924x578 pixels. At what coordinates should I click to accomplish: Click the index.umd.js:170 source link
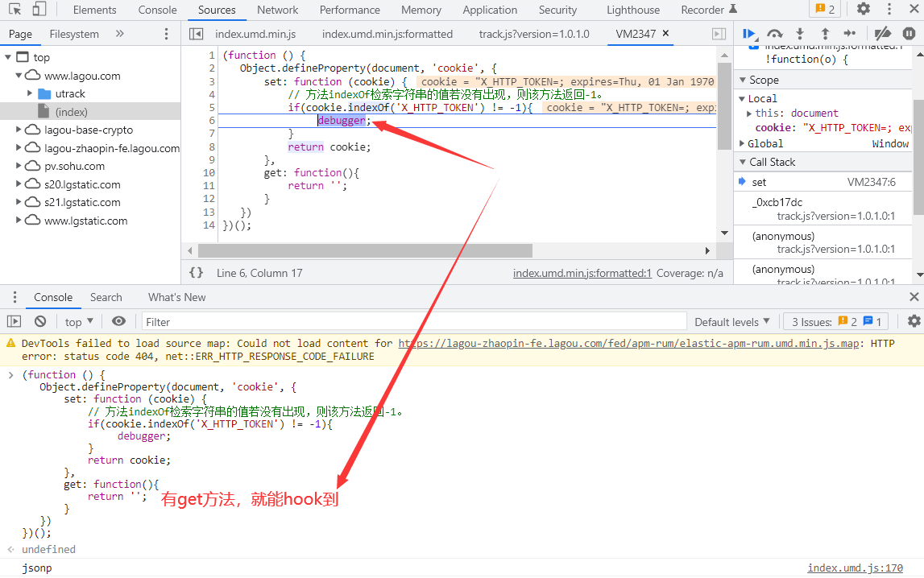[x=855, y=568]
